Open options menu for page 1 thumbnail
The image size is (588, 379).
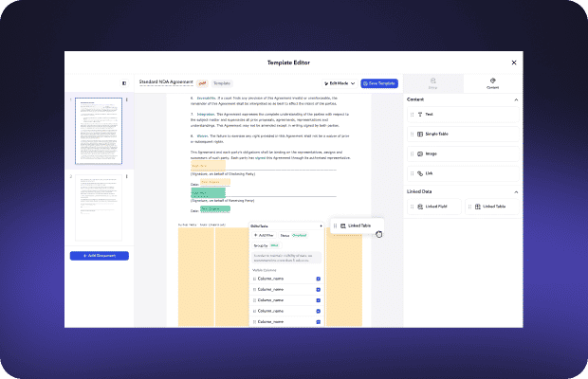[127, 100]
